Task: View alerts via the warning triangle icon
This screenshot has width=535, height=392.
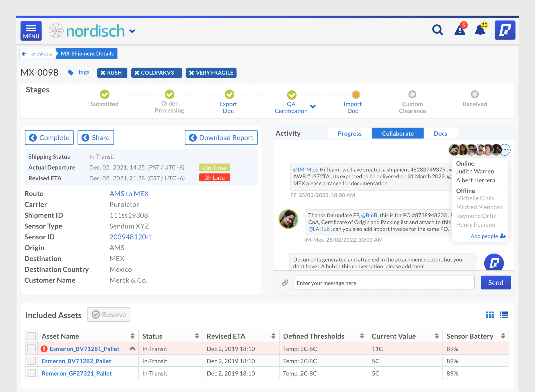Action: point(460,30)
